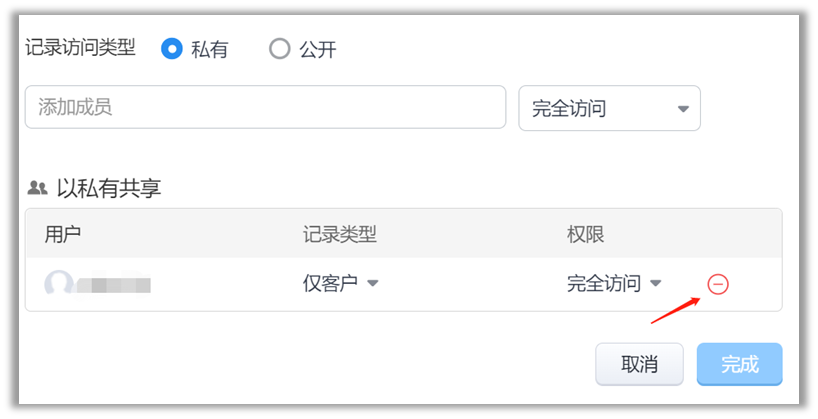
Task: Click the 记录类型 column header
Action: (340, 234)
